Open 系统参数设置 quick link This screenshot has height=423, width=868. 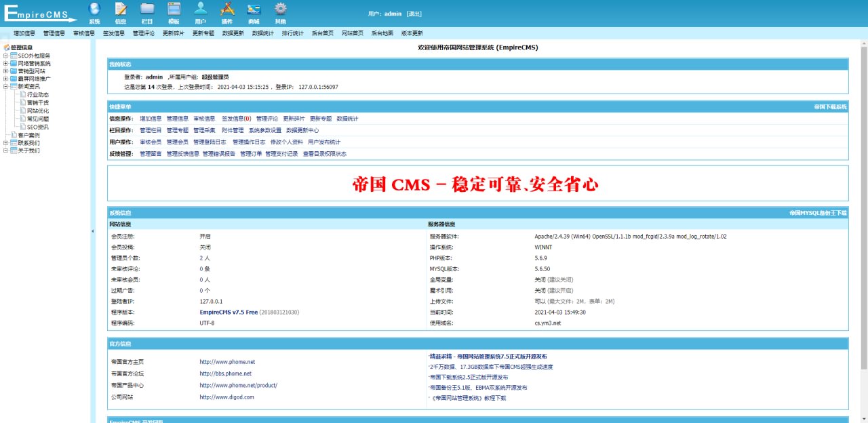coord(265,130)
